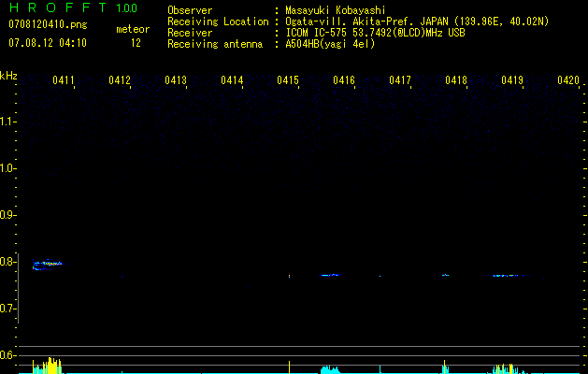
Task: Click the date stamp 07.08.12 04:10
Action: coord(48,43)
